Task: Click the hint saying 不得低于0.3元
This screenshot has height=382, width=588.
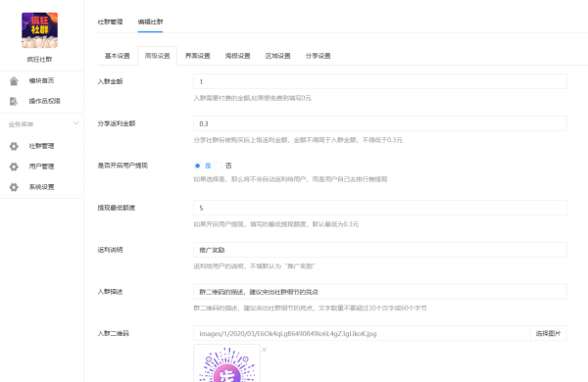Action: point(298,140)
